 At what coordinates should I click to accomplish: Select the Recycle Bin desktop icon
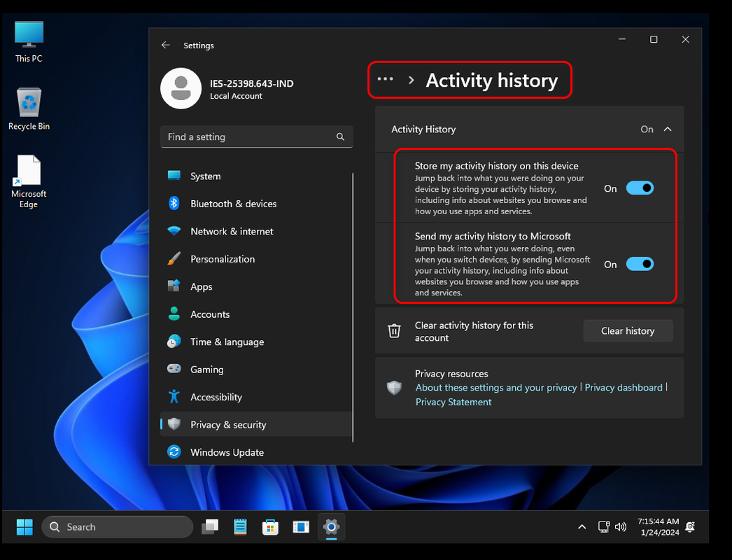[x=29, y=109]
